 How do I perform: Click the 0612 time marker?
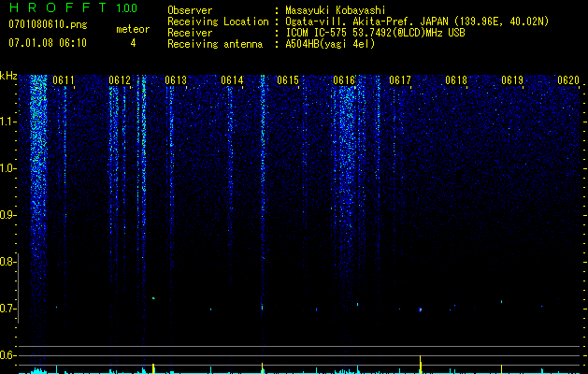[120, 80]
